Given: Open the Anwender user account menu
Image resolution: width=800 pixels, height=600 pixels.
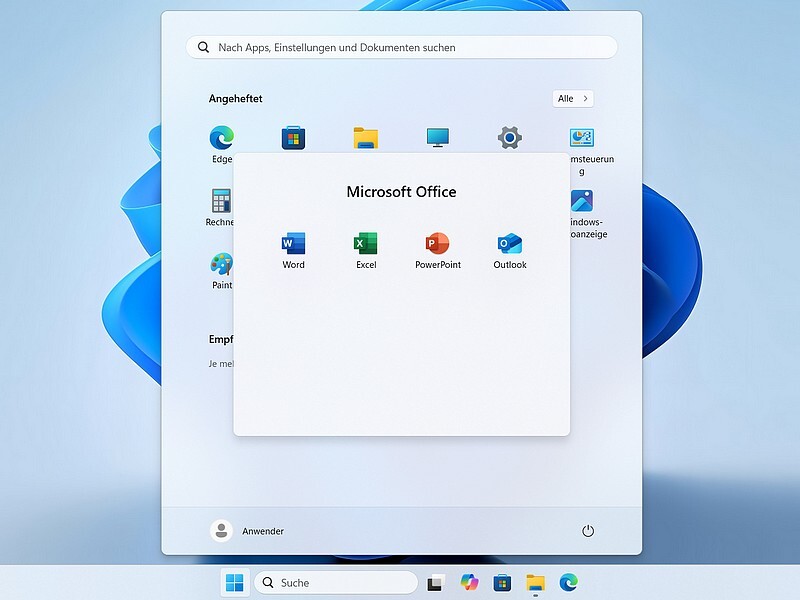Looking at the screenshot, I should [247, 531].
